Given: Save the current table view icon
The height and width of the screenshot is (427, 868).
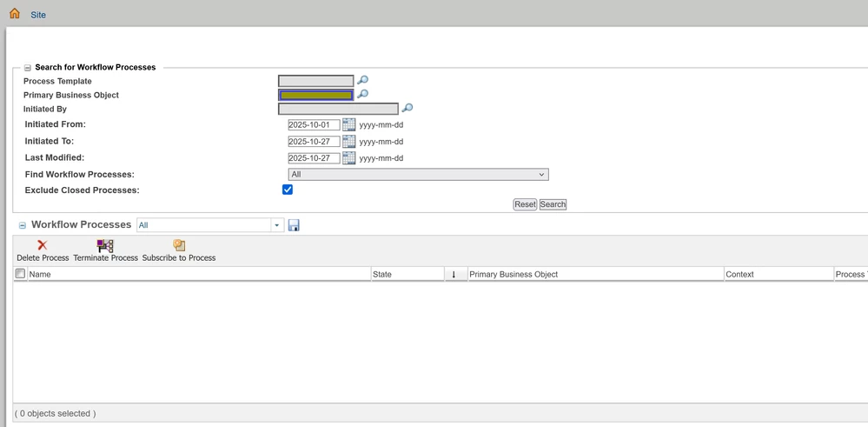Looking at the screenshot, I should tap(294, 225).
